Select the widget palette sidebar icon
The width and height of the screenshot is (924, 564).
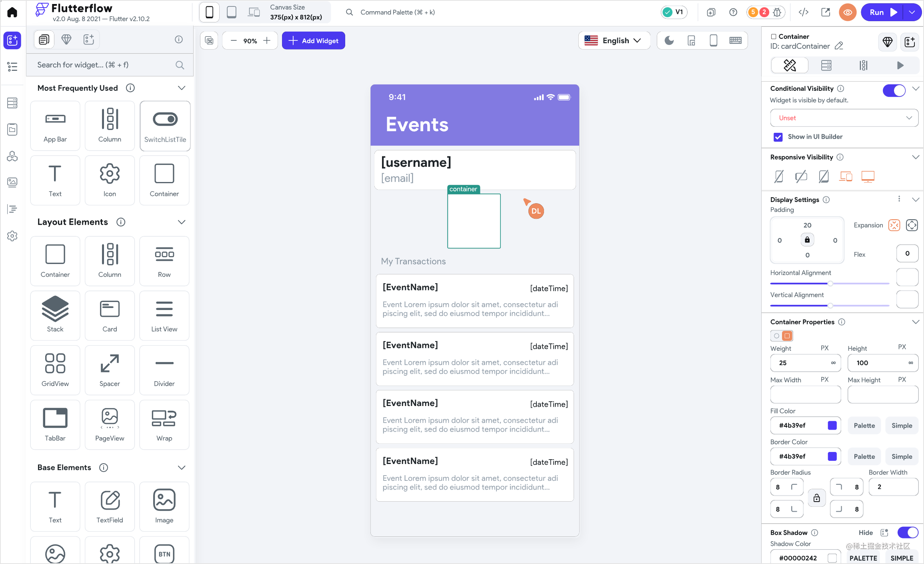[x=12, y=40]
